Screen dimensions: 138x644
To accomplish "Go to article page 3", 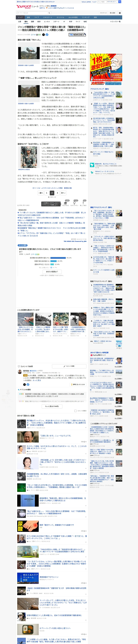I will click(57, 193).
